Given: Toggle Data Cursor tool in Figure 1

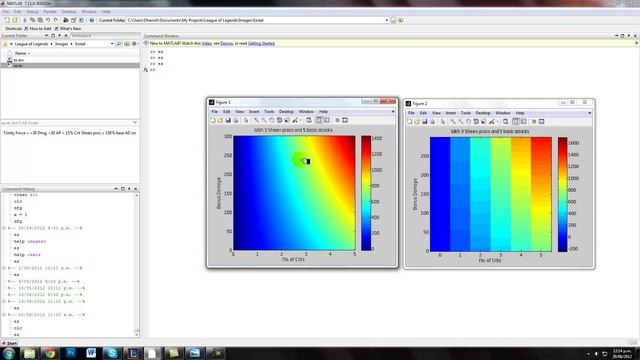Looking at the screenshot, I should pyautogui.click(x=287, y=120).
